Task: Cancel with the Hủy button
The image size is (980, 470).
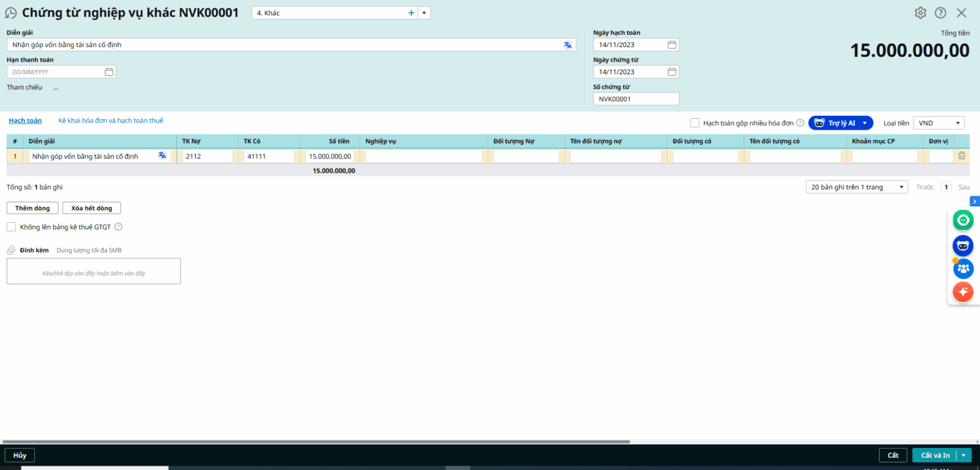Action: (20, 455)
